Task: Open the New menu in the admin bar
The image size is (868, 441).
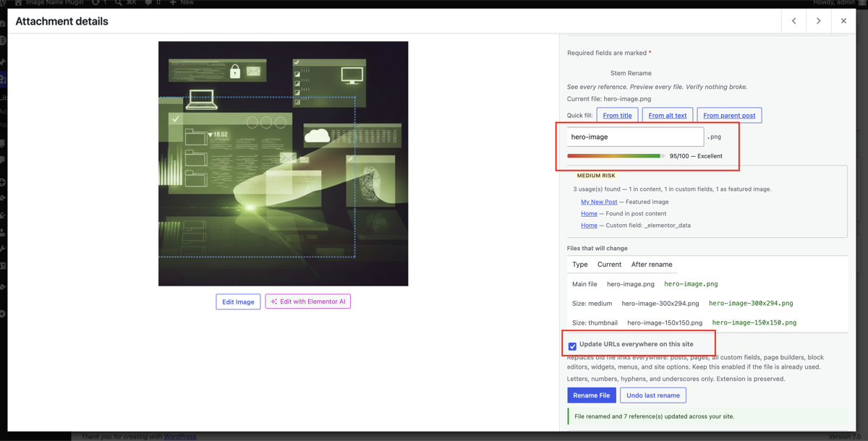Action: (182, 3)
